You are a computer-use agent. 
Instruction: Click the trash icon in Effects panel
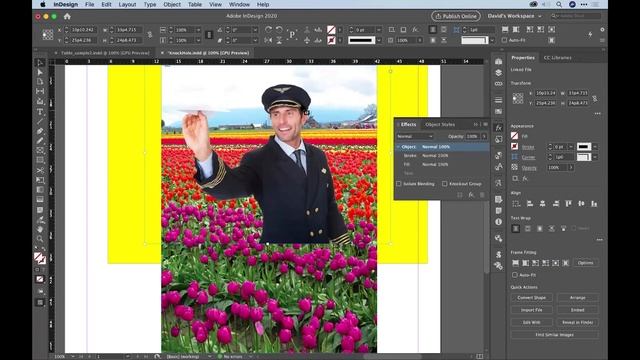click(x=482, y=195)
